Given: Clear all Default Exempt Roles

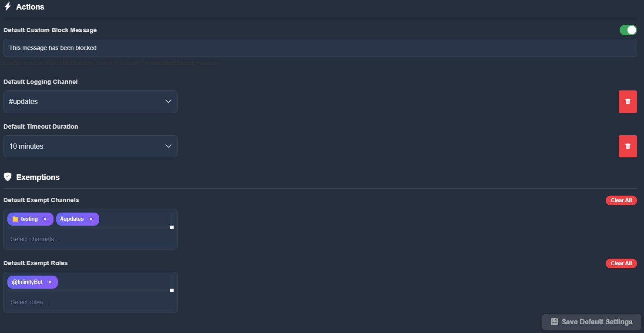Looking at the screenshot, I should coord(621,263).
